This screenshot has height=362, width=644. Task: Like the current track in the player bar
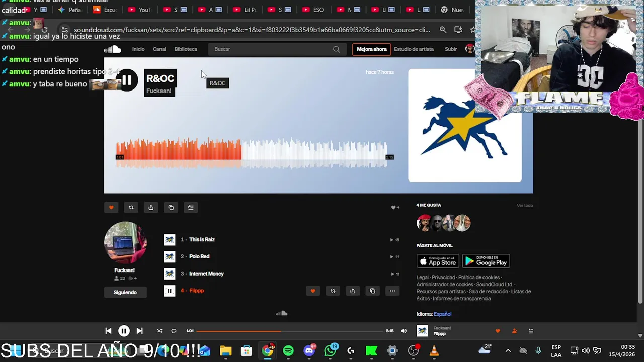click(498, 331)
